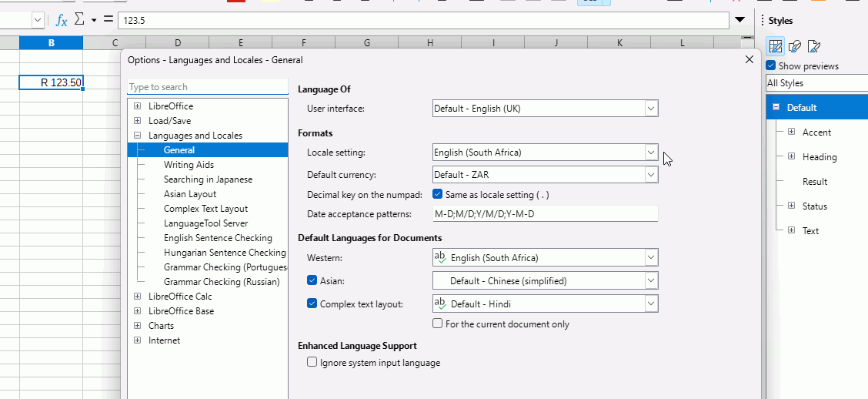This screenshot has width=868, height=399.
Task: Toggle the Asian language checkbox
Action: click(x=312, y=280)
